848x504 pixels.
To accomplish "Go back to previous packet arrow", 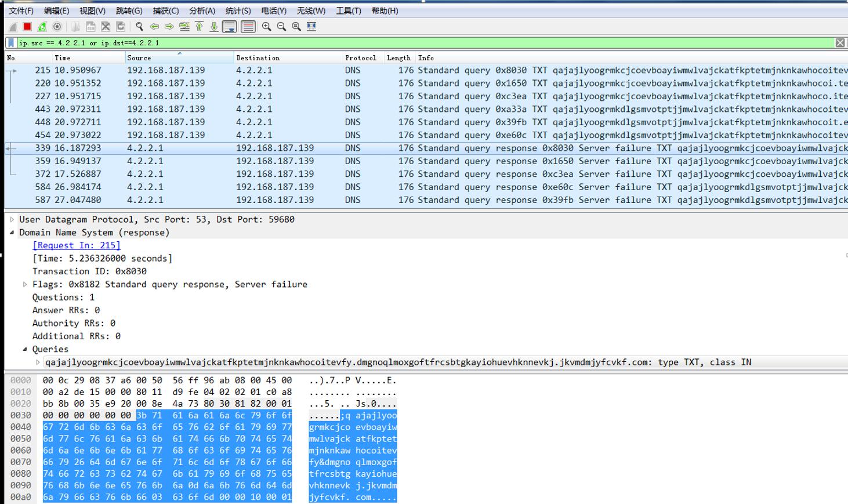I will [154, 27].
